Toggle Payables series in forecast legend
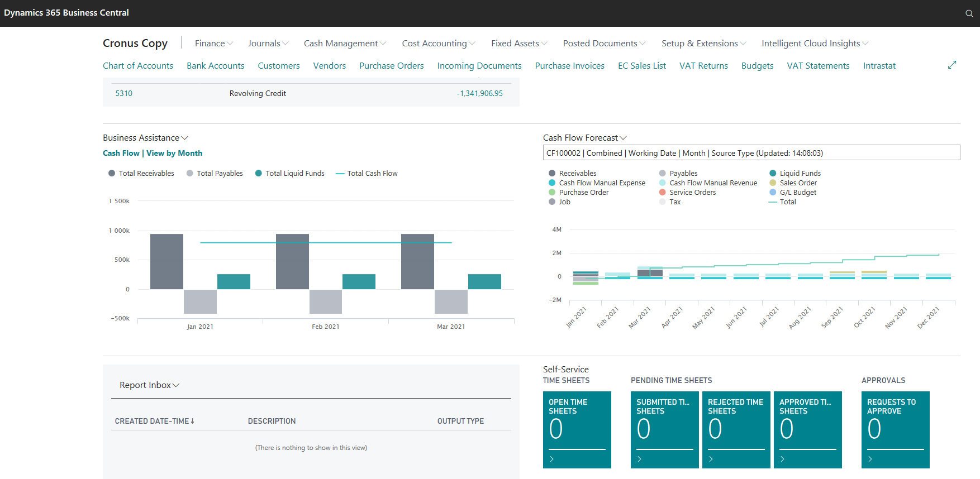The height and width of the screenshot is (479, 980). 678,174
